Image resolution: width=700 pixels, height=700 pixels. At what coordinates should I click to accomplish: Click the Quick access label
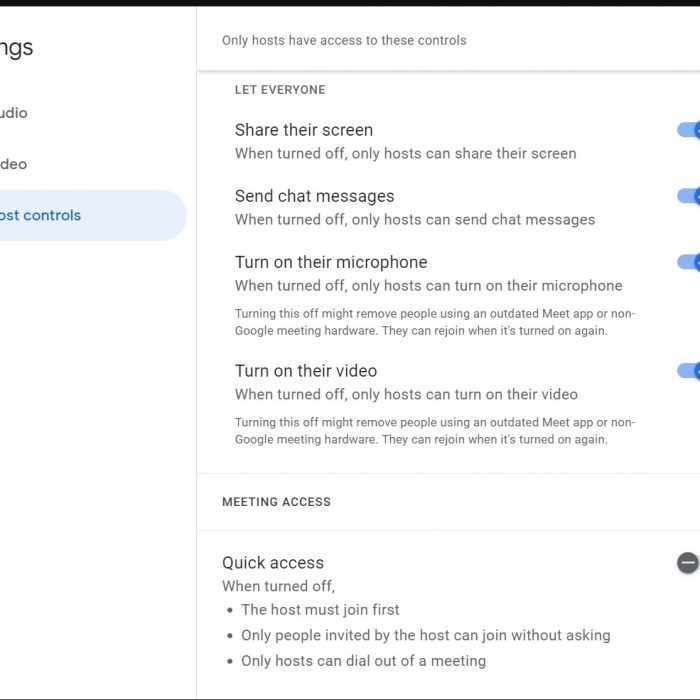click(273, 563)
